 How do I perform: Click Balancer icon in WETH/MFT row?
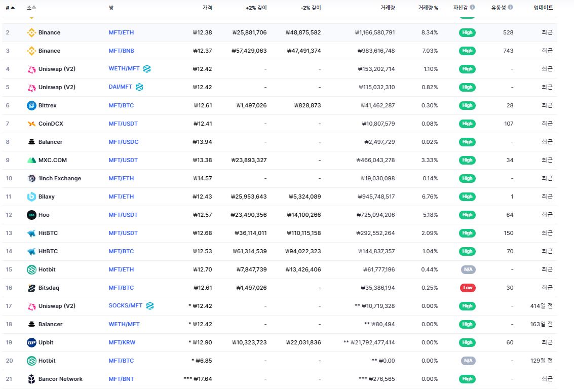coord(31,324)
